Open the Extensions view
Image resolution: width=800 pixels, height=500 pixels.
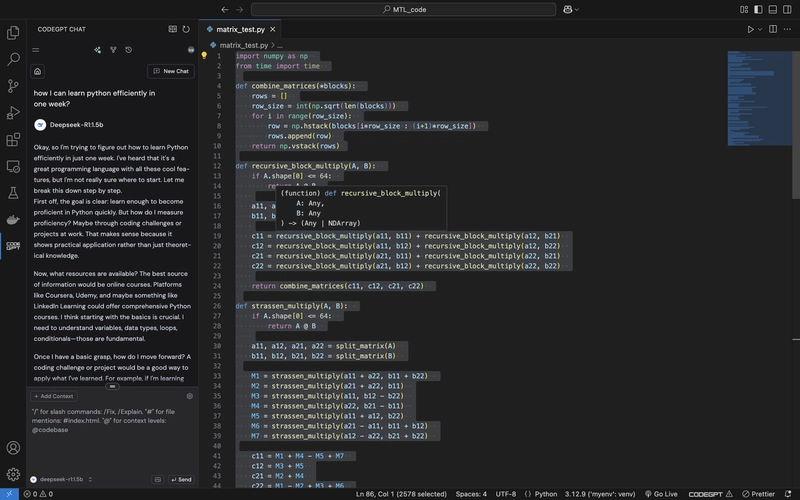[13, 139]
